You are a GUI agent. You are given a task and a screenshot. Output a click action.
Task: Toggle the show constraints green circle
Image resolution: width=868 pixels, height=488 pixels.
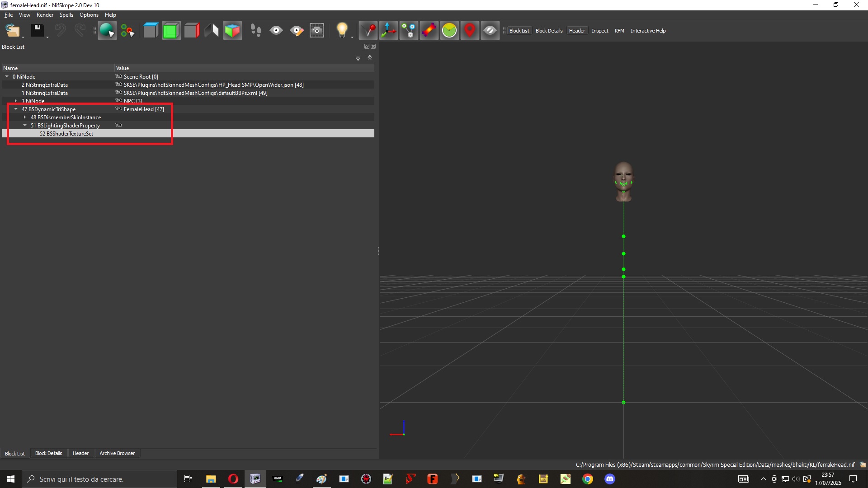pyautogui.click(x=449, y=31)
